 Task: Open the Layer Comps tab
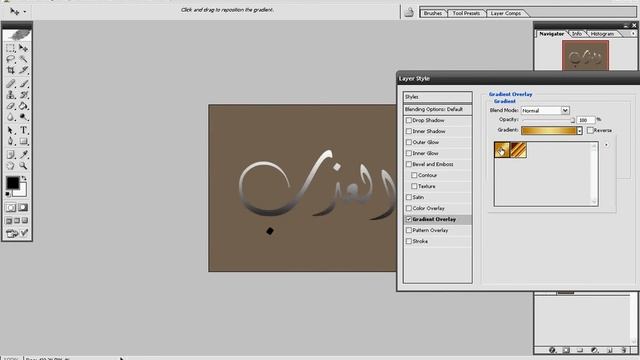point(506,13)
